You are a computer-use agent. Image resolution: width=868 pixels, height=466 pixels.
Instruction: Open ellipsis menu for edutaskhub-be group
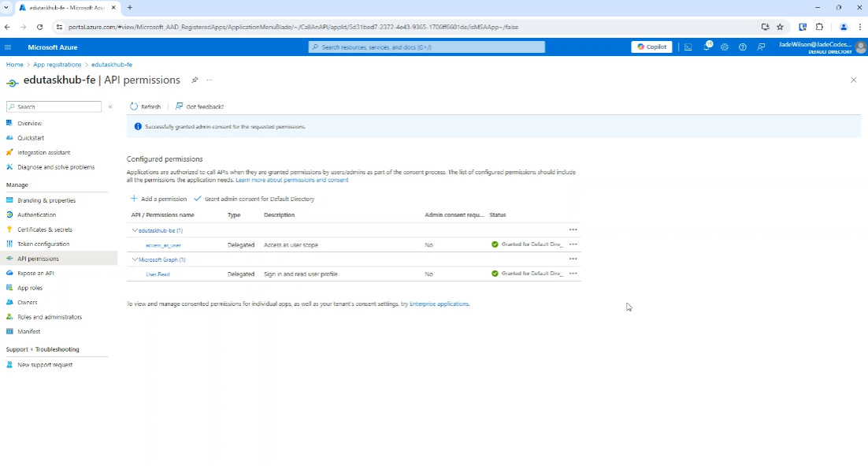573,229
